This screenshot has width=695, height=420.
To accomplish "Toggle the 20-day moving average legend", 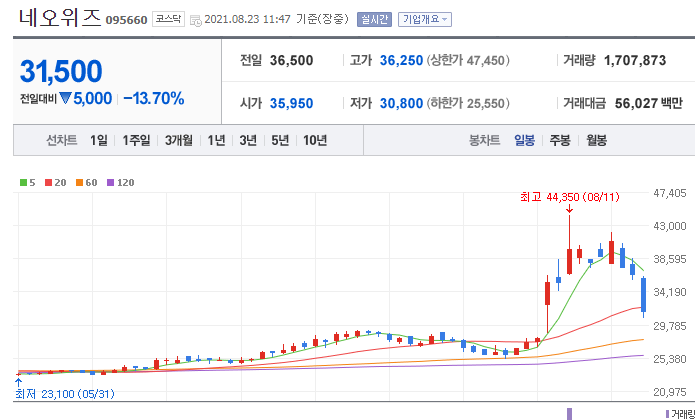I will (x=55, y=183).
